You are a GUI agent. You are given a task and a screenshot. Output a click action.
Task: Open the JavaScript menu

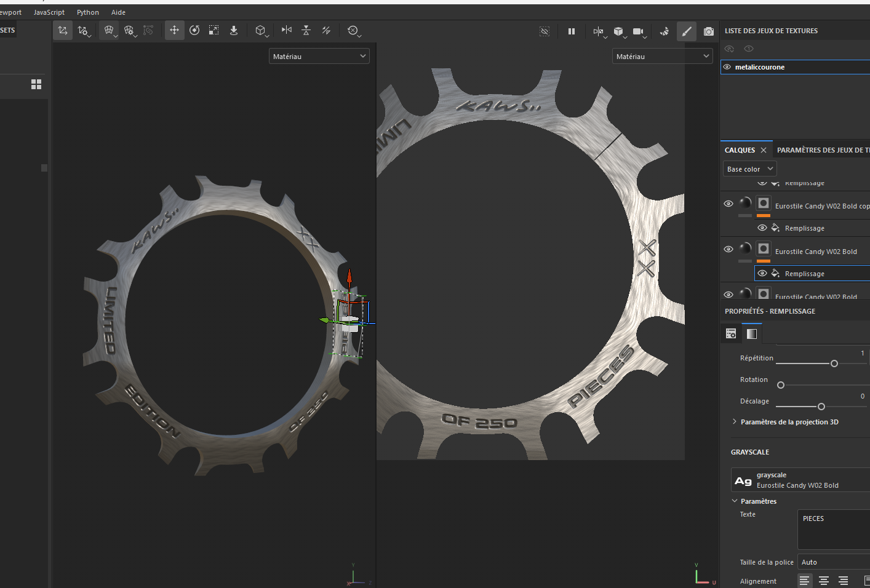coord(49,12)
